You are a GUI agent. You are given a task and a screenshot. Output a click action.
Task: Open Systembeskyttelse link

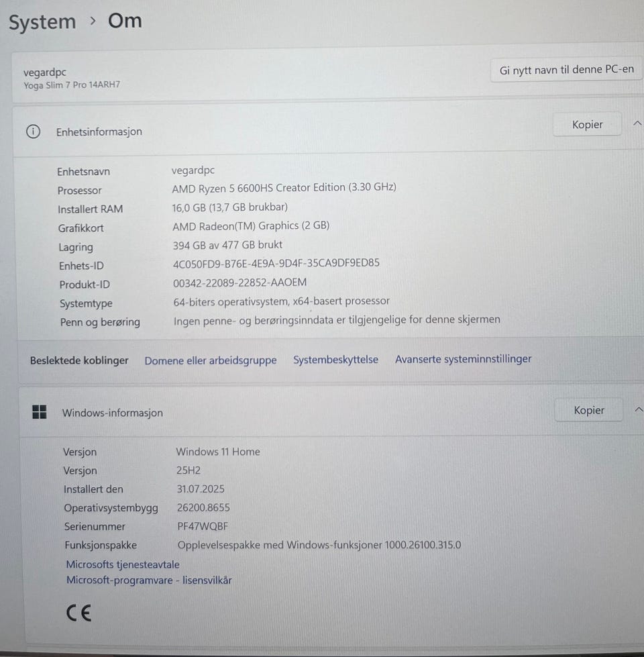(x=335, y=360)
